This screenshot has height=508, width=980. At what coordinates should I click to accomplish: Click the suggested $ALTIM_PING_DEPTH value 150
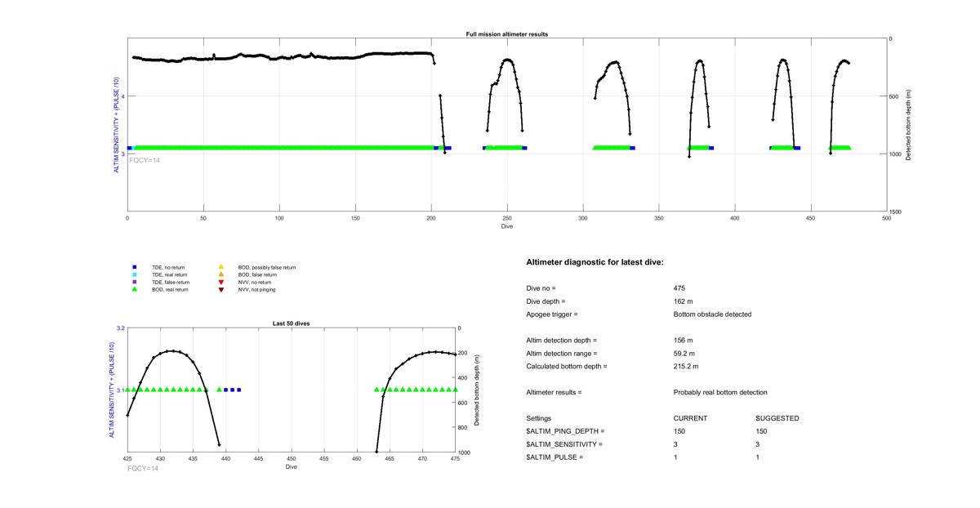[x=761, y=431]
